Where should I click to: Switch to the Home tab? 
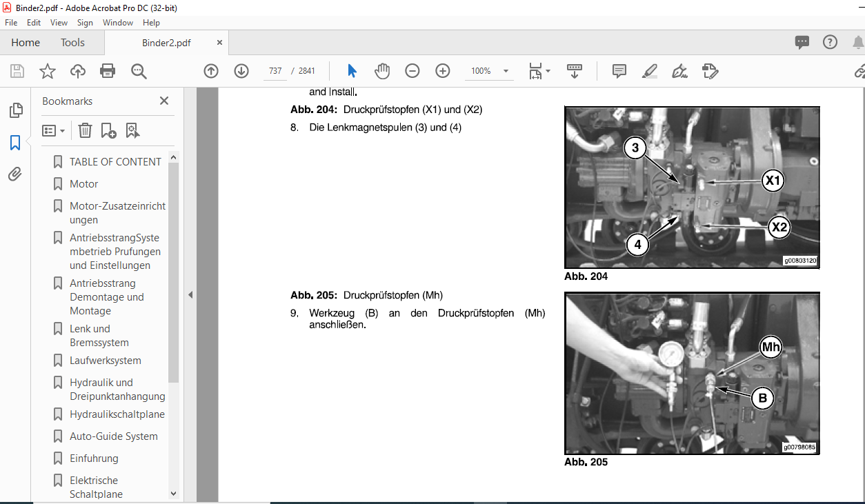click(x=26, y=43)
